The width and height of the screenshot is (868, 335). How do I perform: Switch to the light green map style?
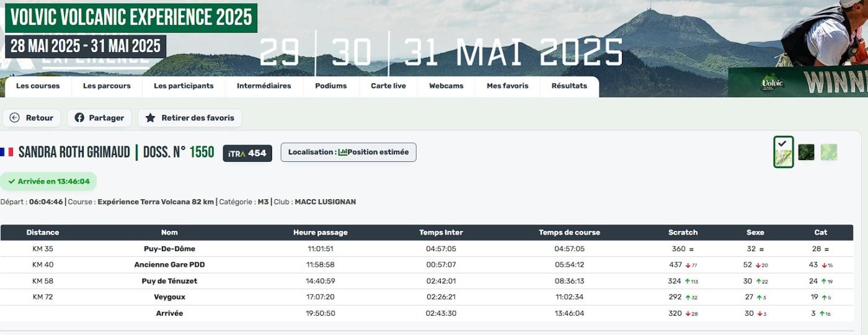tap(829, 152)
